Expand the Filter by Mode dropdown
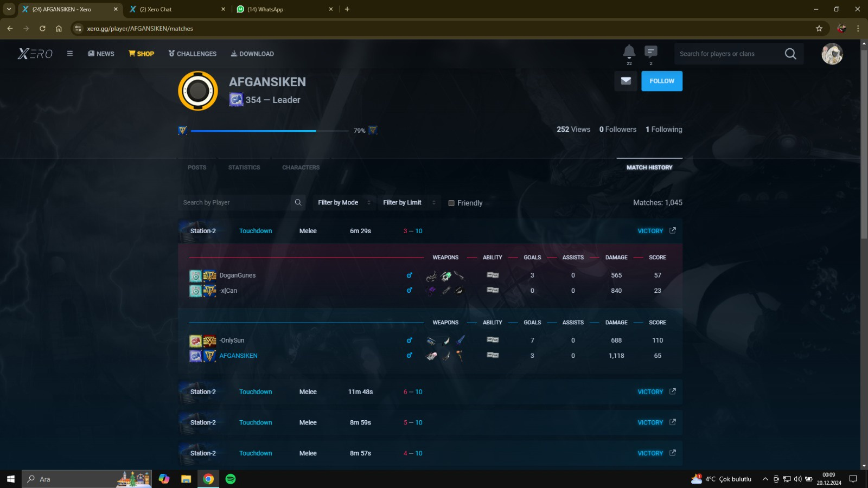Screen dimensions: 868x488 [x=344, y=202]
